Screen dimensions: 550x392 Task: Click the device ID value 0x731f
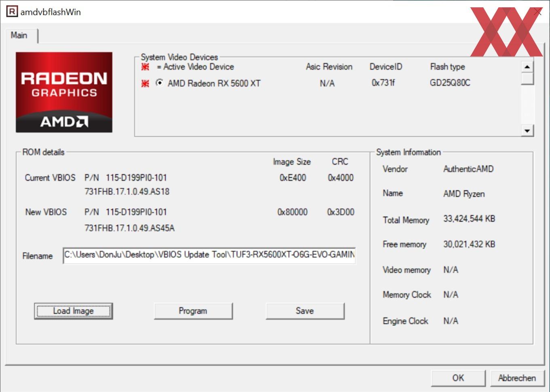point(383,83)
